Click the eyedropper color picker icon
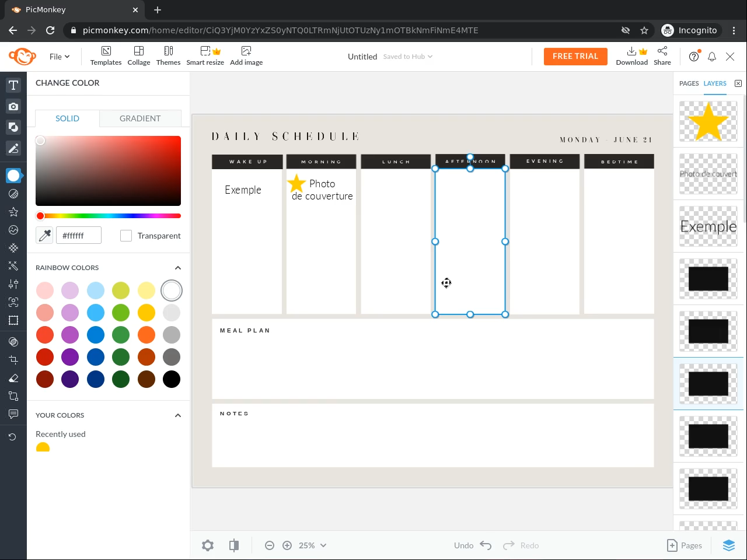Viewport: 747px width, 560px height. (x=44, y=235)
